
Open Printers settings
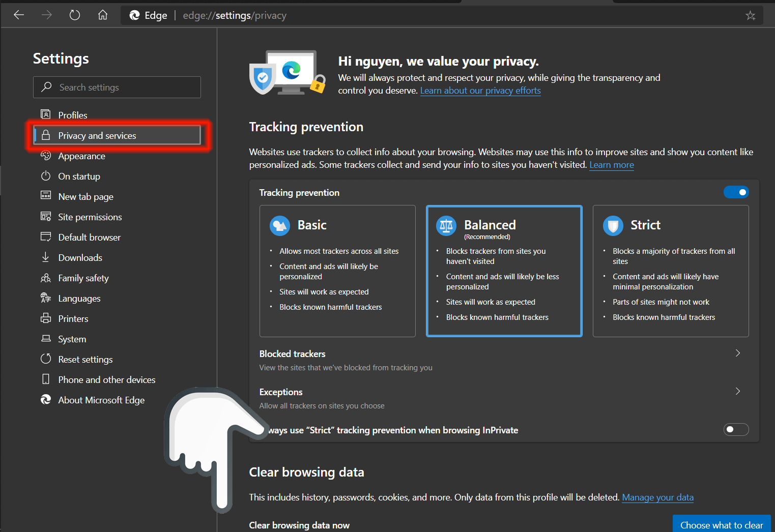click(x=117, y=318)
